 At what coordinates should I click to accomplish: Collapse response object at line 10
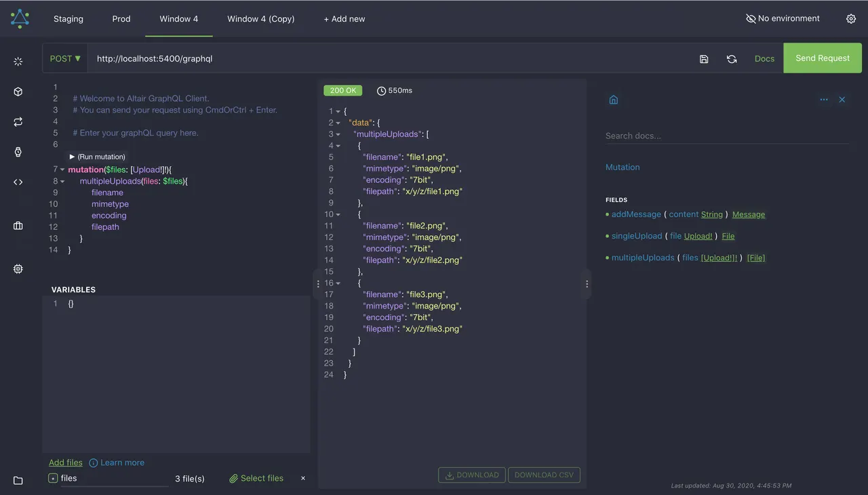point(338,214)
